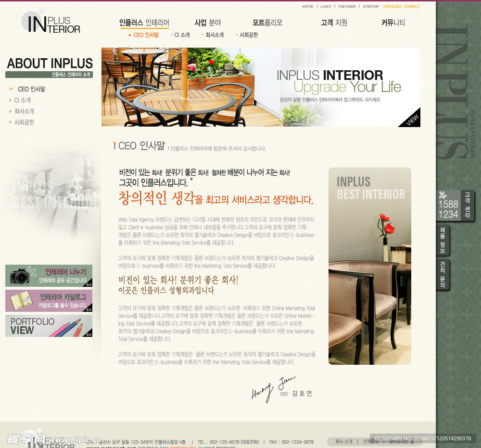Viewport: 481px width, 448px height.
Task: Click the orange 창의적인 생각 headline
Action: 215,198
